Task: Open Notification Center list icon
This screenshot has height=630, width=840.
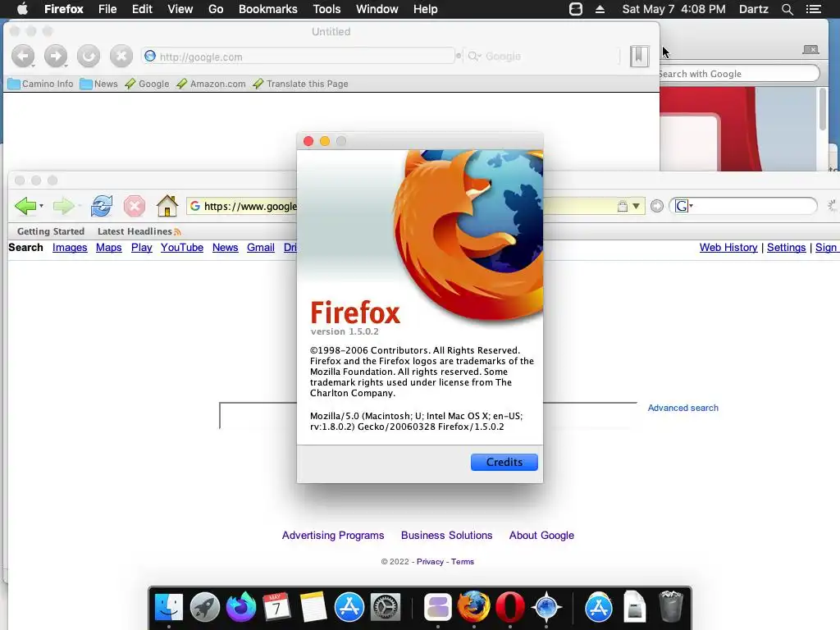Action: [814, 9]
